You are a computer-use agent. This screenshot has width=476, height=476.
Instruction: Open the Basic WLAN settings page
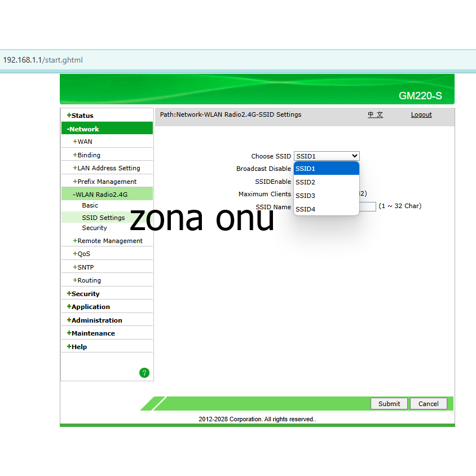pyautogui.click(x=90, y=205)
